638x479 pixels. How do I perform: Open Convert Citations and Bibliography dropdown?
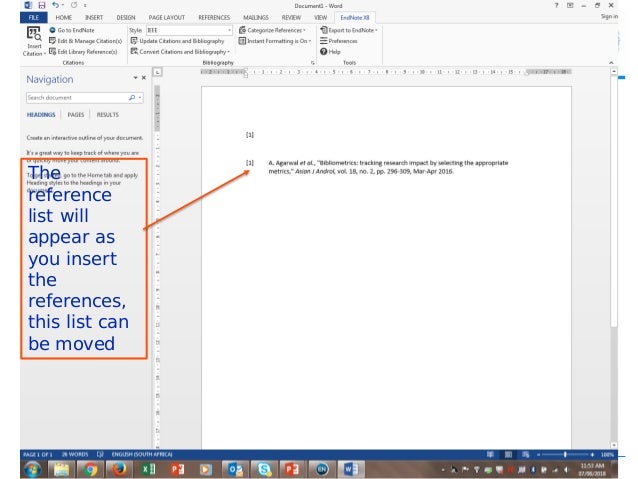[182, 51]
